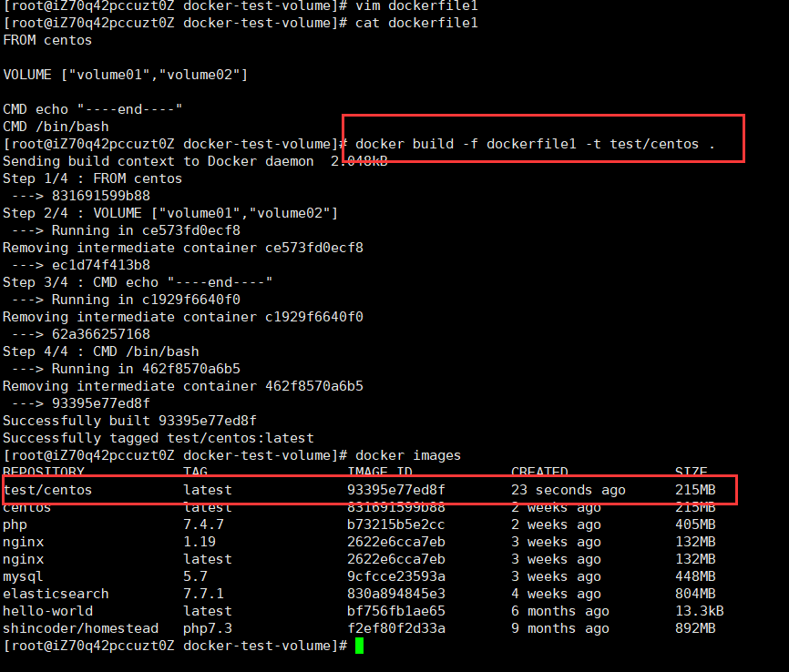Click the 'docker images' command text
Viewport: 789px width, 672px height.
click(408, 455)
